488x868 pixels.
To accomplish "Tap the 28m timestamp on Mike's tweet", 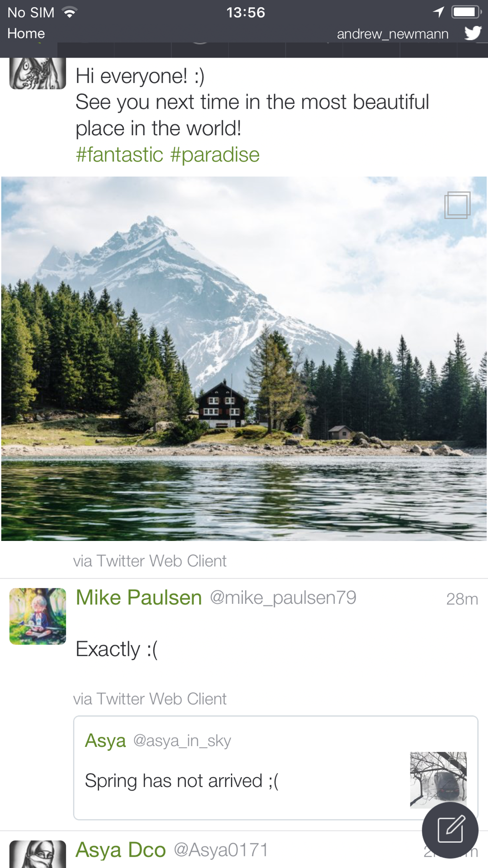I will (462, 599).
